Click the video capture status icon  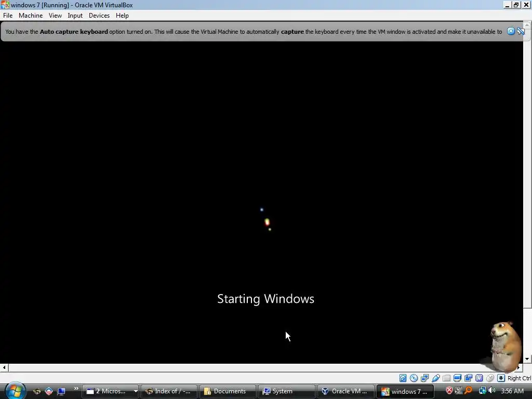468,378
